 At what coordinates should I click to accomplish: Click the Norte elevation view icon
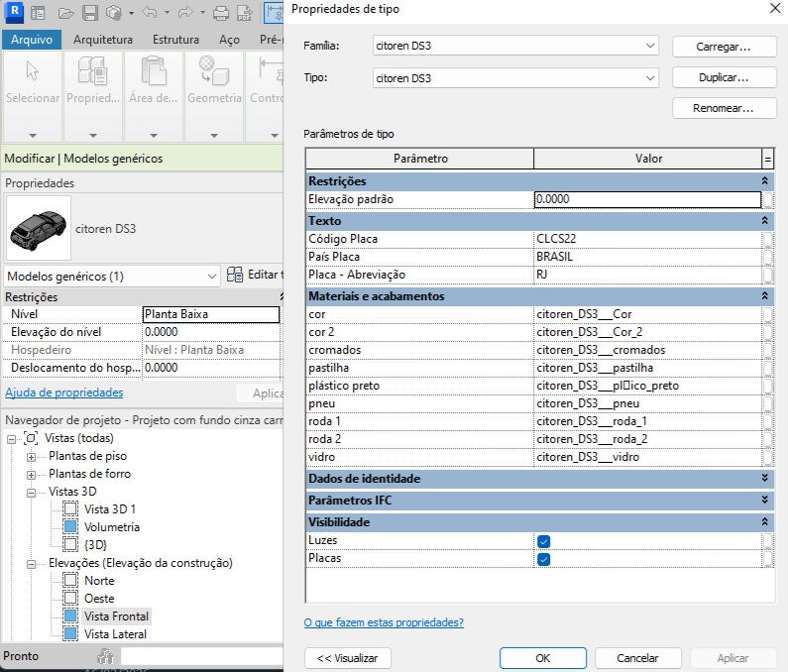[x=70, y=581]
